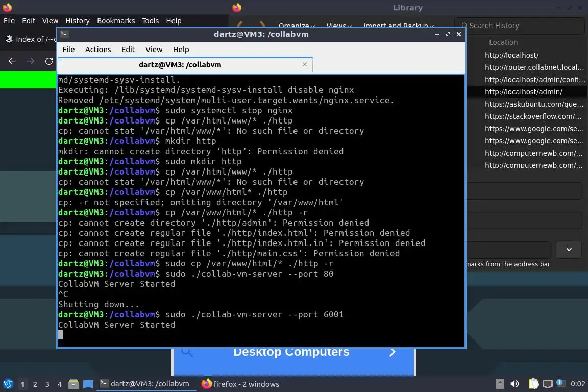Open the Views dropdown in Library
The image size is (588, 392).
click(x=339, y=26)
